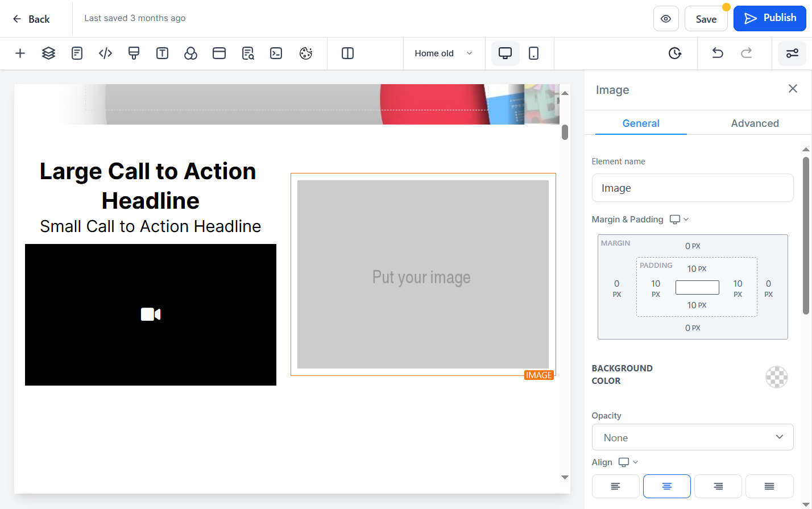The width and height of the screenshot is (812, 509).
Task: Redo the last undone action
Action: click(746, 53)
